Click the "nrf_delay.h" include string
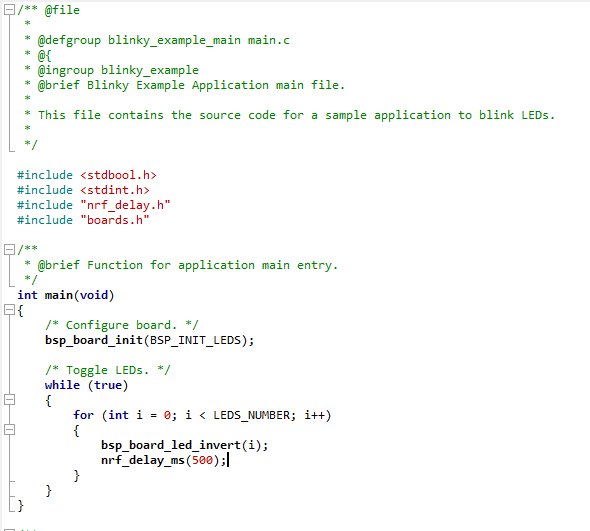This screenshot has width=590, height=531. (125, 205)
